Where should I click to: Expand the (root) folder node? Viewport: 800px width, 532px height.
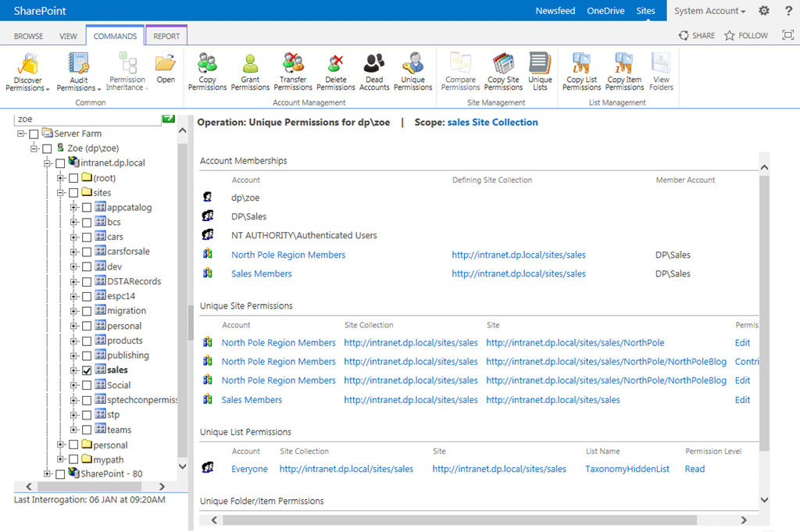point(60,178)
